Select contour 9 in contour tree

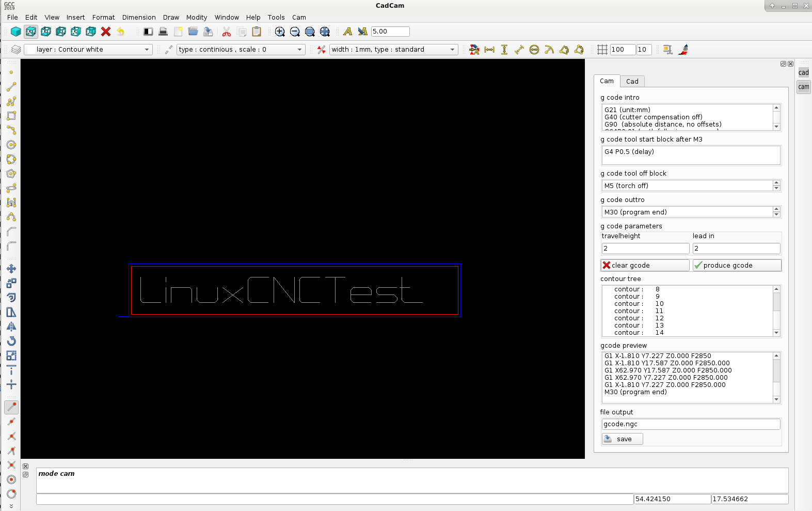point(636,297)
